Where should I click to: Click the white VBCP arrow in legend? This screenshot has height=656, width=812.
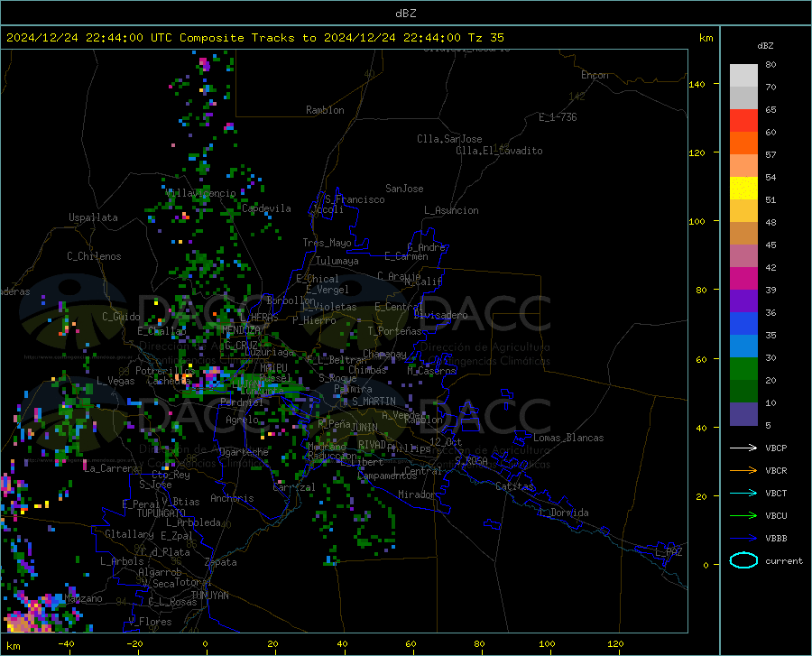743,448
